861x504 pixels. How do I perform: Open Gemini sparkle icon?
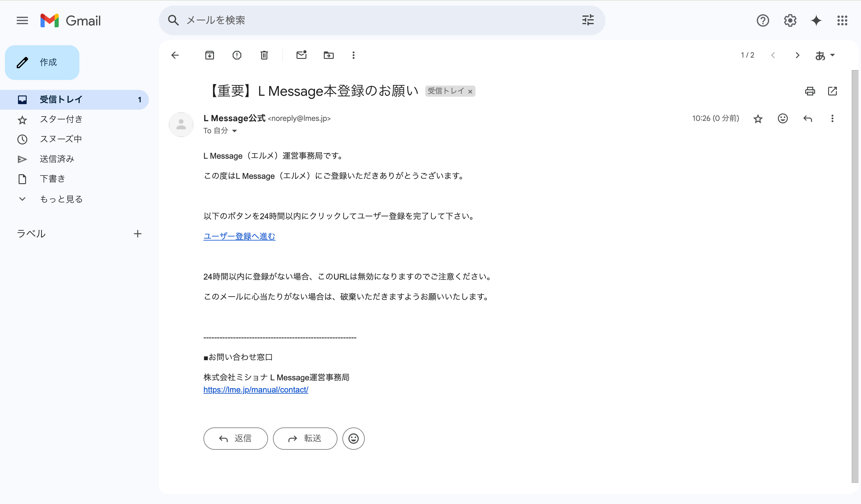click(x=816, y=20)
